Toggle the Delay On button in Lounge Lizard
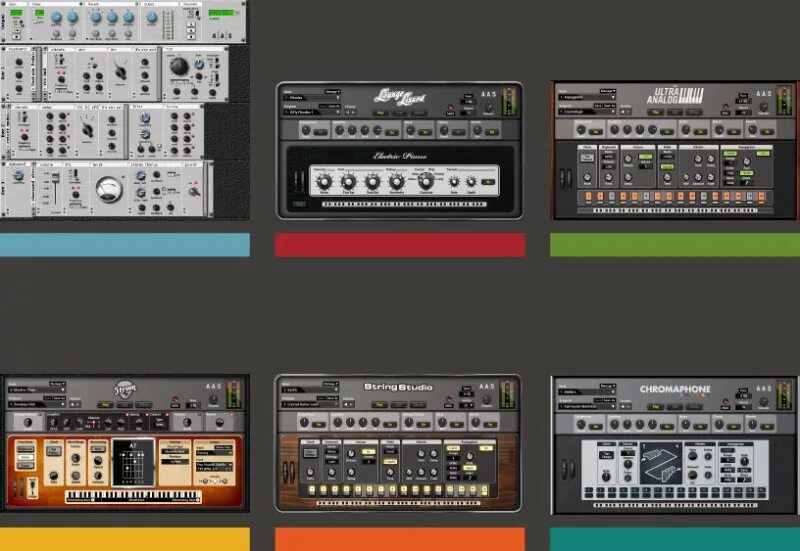 424,132
